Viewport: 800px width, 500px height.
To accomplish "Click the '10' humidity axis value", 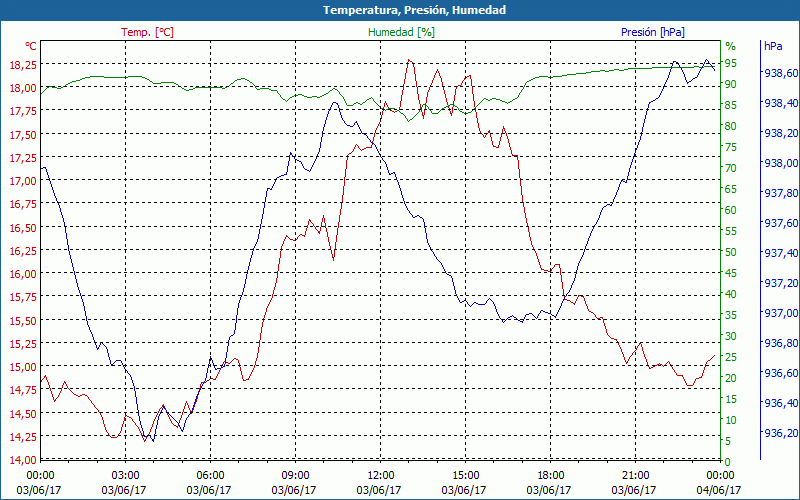I will 731,420.
